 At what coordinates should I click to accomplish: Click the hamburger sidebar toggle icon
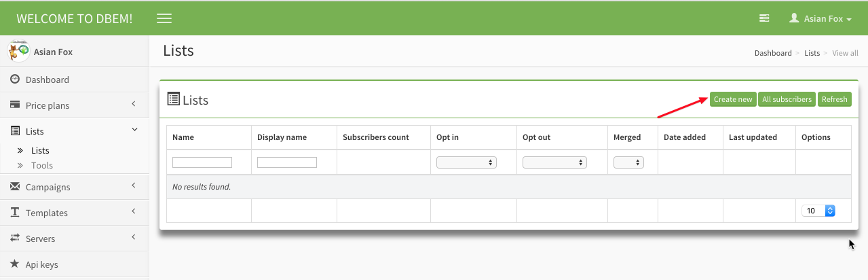pyautogui.click(x=164, y=18)
